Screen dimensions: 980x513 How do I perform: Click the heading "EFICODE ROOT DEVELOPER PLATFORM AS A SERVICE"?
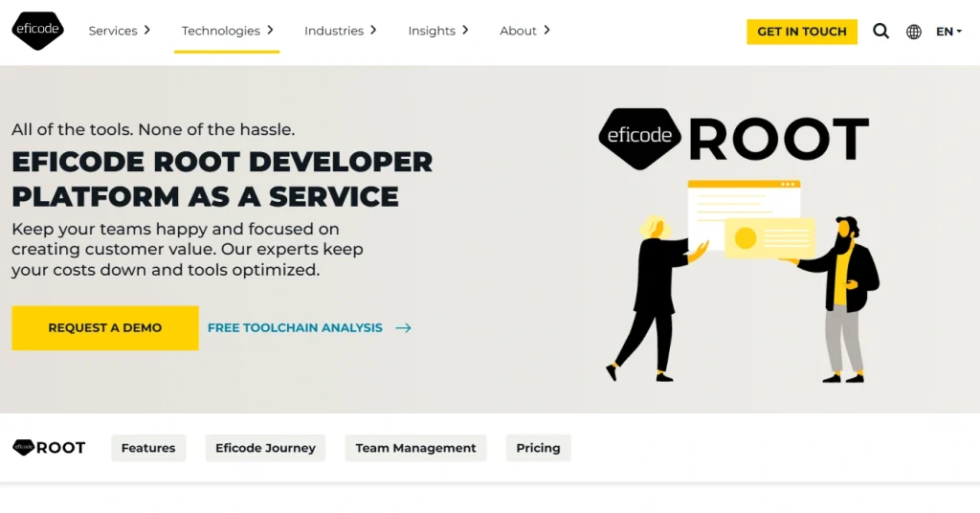pos(222,179)
